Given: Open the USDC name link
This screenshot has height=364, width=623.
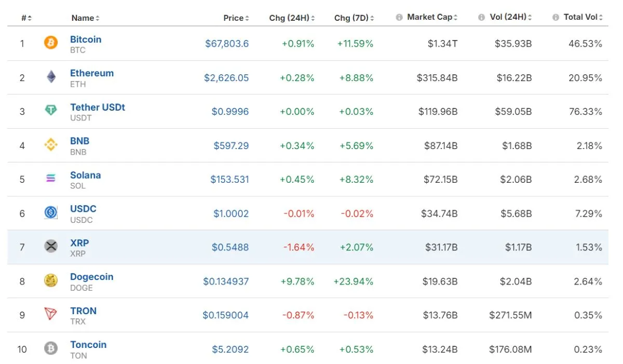Looking at the screenshot, I should [83, 209].
